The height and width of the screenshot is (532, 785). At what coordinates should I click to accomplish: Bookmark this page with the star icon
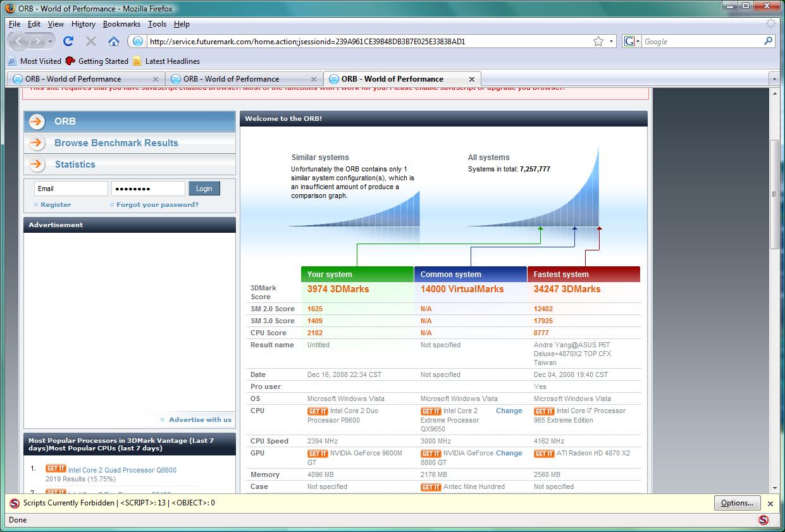click(x=598, y=41)
